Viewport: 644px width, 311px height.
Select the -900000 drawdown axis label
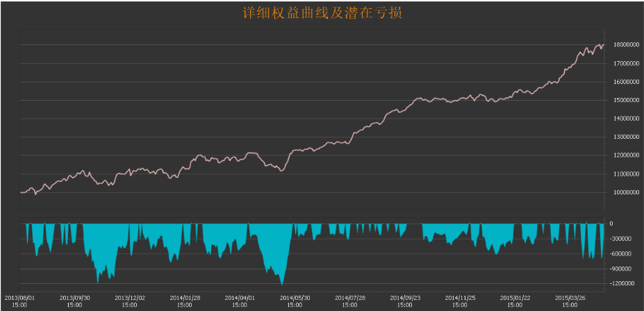click(x=620, y=269)
